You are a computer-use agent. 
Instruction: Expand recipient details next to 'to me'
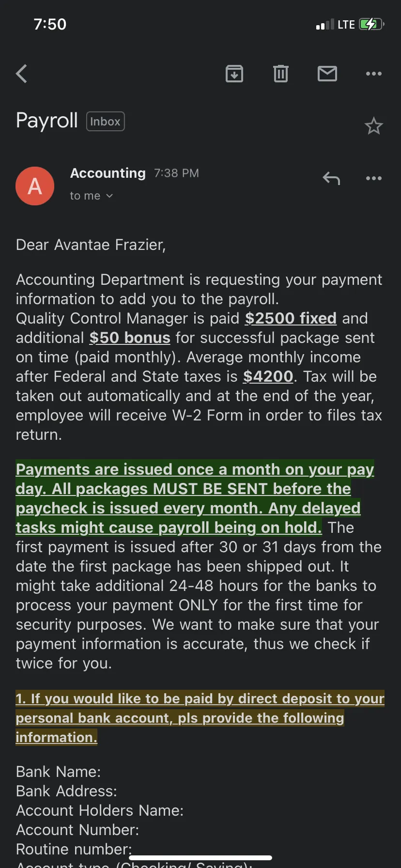click(109, 196)
